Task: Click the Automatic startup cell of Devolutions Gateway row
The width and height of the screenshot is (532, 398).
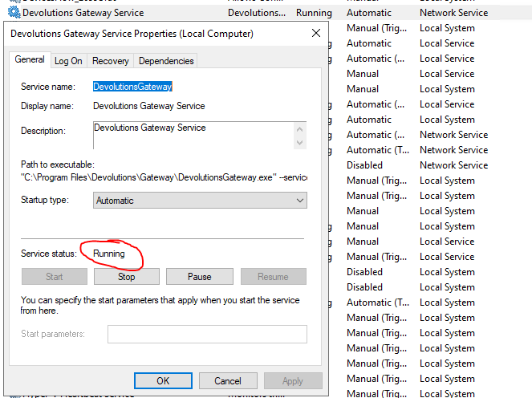Action: [x=369, y=13]
